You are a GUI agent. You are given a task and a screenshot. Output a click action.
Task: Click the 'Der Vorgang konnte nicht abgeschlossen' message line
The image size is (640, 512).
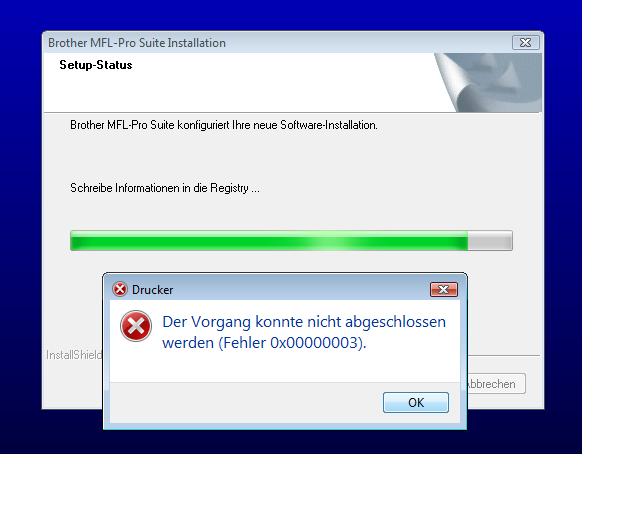304,322
